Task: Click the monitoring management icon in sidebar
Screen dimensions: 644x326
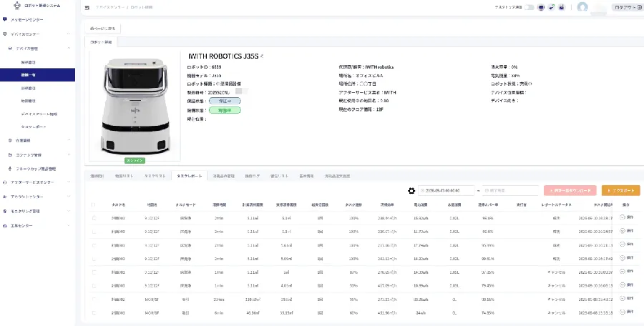Action: point(4,211)
